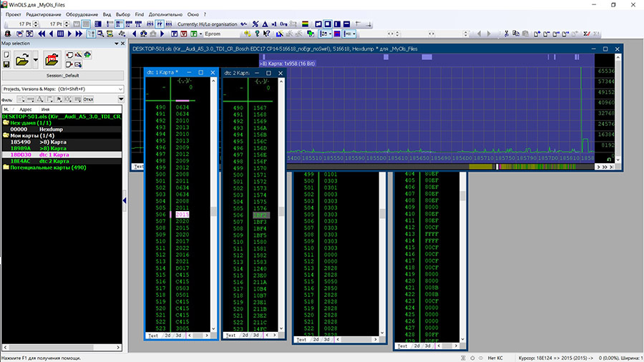Click the Org original values icon

tap(283, 24)
